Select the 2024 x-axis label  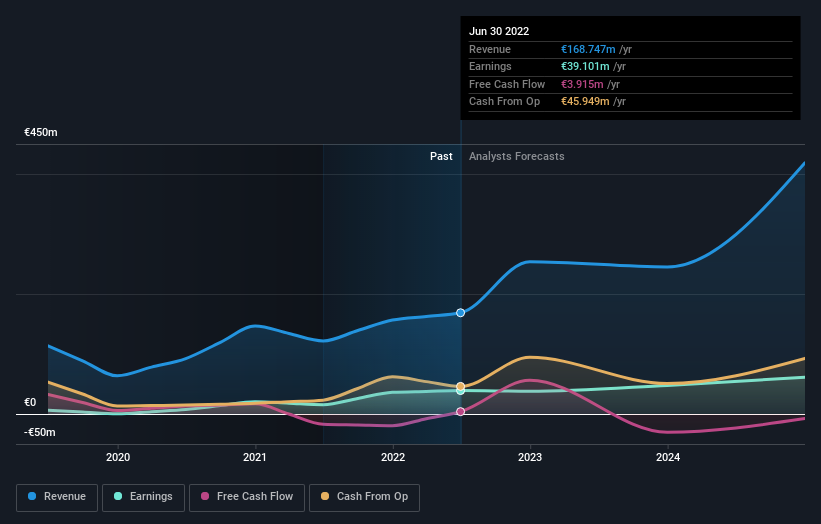[668, 457]
